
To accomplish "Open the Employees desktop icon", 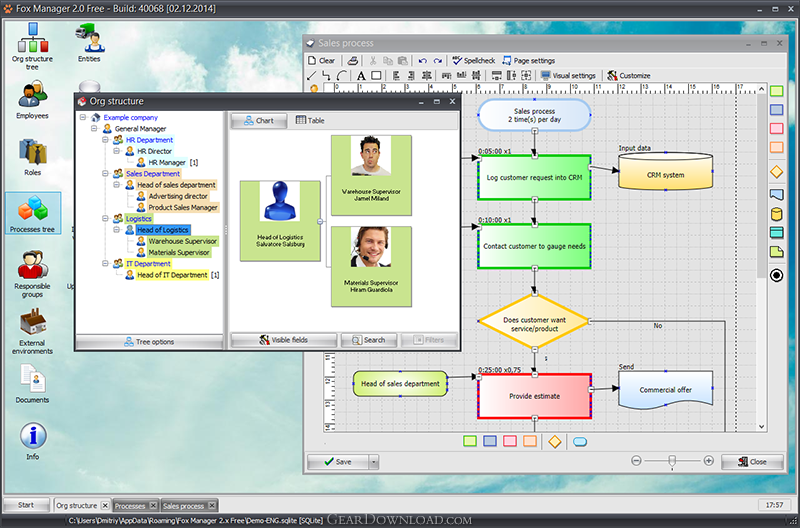I will [x=32, y=100].
